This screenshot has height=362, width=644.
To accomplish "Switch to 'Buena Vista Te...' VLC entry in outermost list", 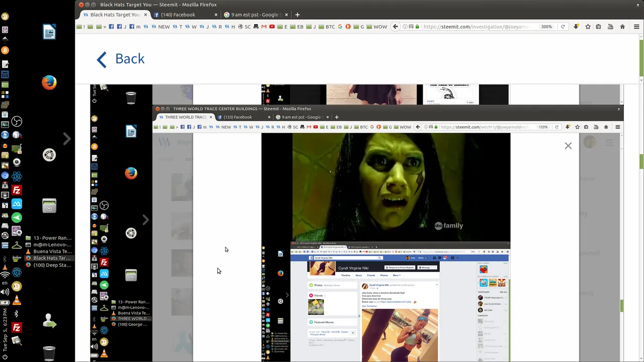I will [48, 251].
